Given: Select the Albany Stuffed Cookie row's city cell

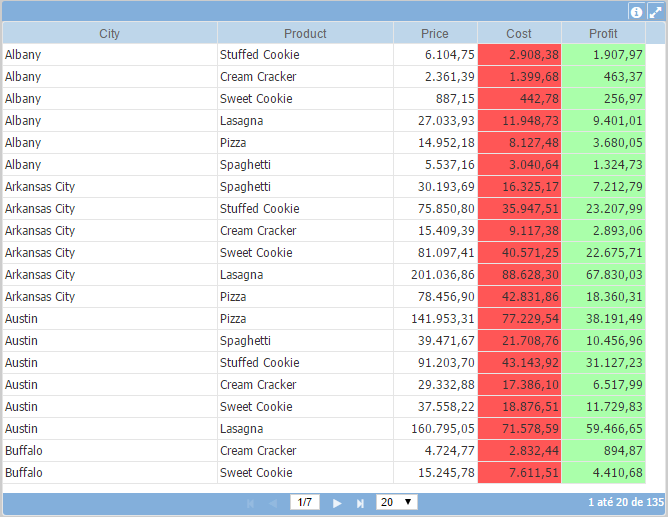Looking at the screenshot, I should point(110,55).
